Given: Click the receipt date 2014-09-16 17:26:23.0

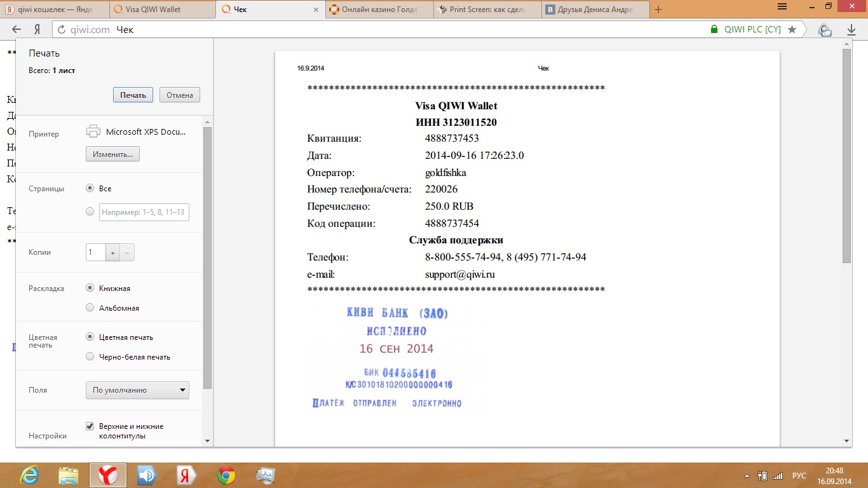Looking at the screenshot, I should [475, 155].
